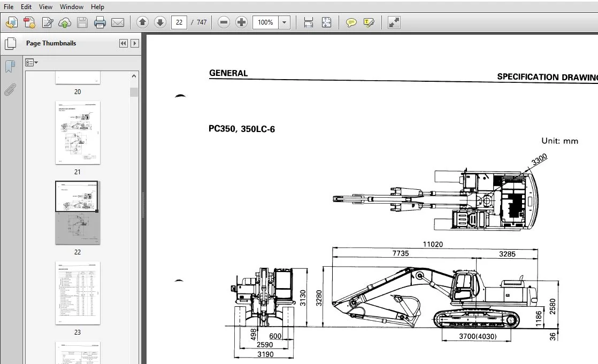Viewport: 598px width, 364px height.
Task: Click the read mode expand icon
Action: click(394, 22)
